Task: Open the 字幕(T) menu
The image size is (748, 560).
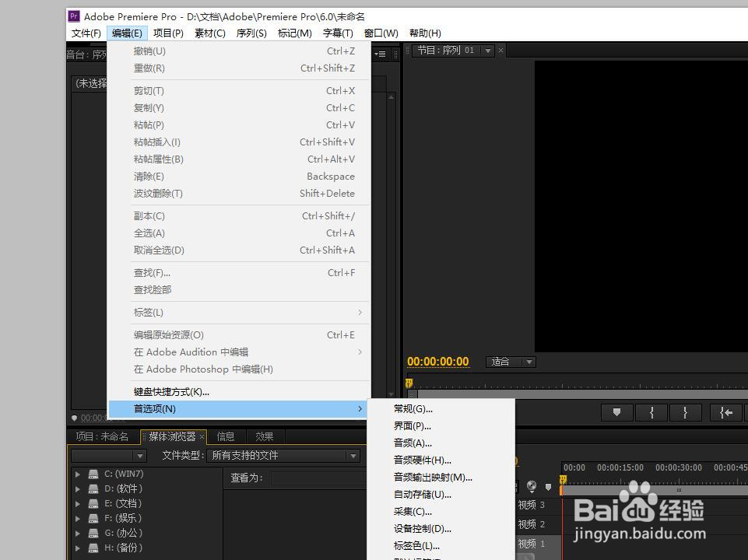Action: coord(339,33)
